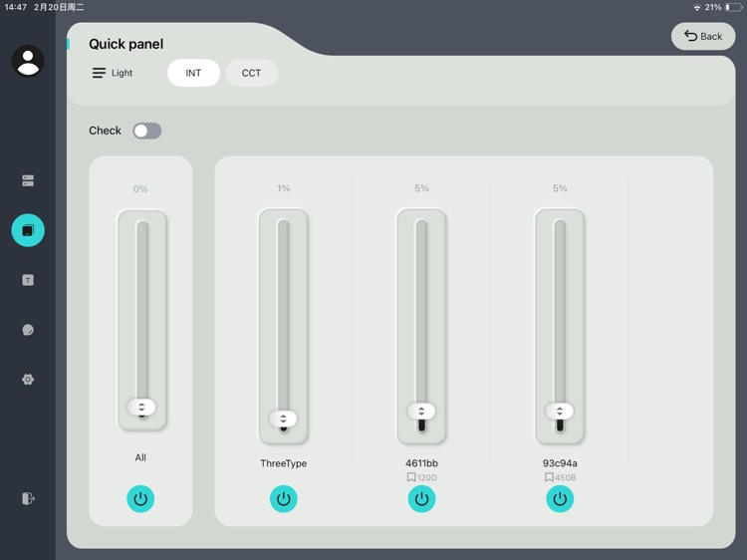Click the 4611bb device name
The width and height of the screenshot is (747, 560).
coord(421,463)
